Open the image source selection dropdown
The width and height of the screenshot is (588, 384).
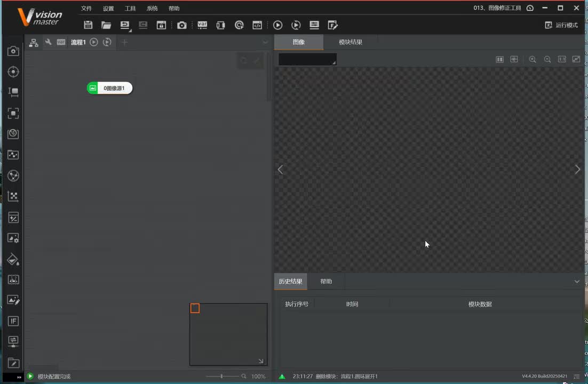[307, 59]
